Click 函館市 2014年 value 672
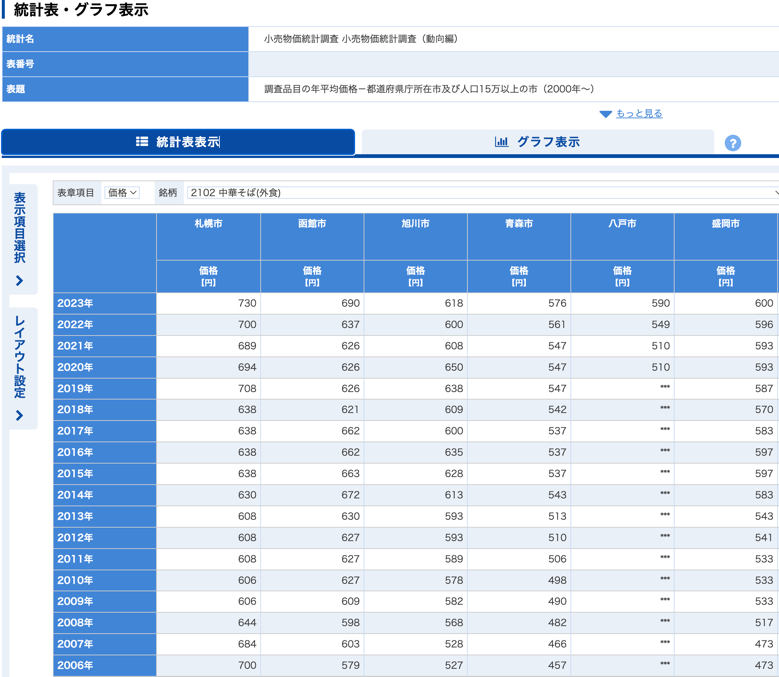This screenshot has height=677, width=779. click(350, 495)
